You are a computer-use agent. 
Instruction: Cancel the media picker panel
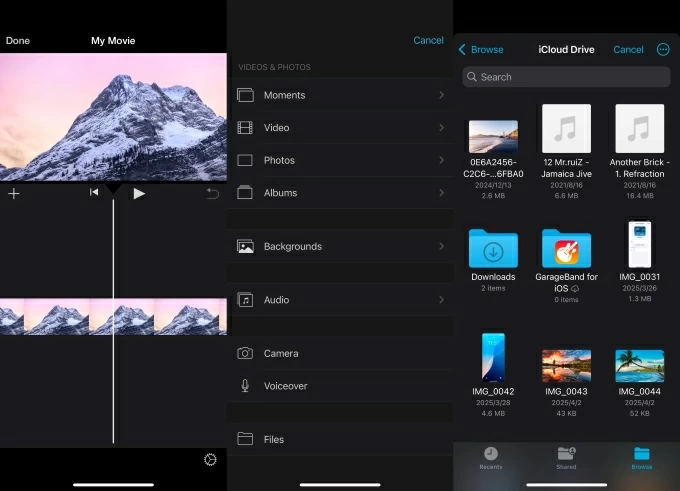point(428,41)
